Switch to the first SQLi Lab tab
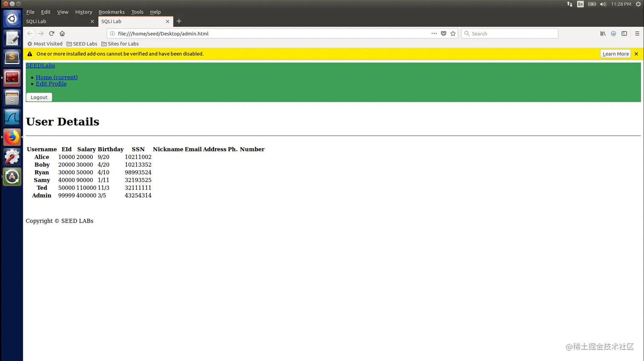Image resolution: width=644 pixels, height=361 pixels. point(60,21)
